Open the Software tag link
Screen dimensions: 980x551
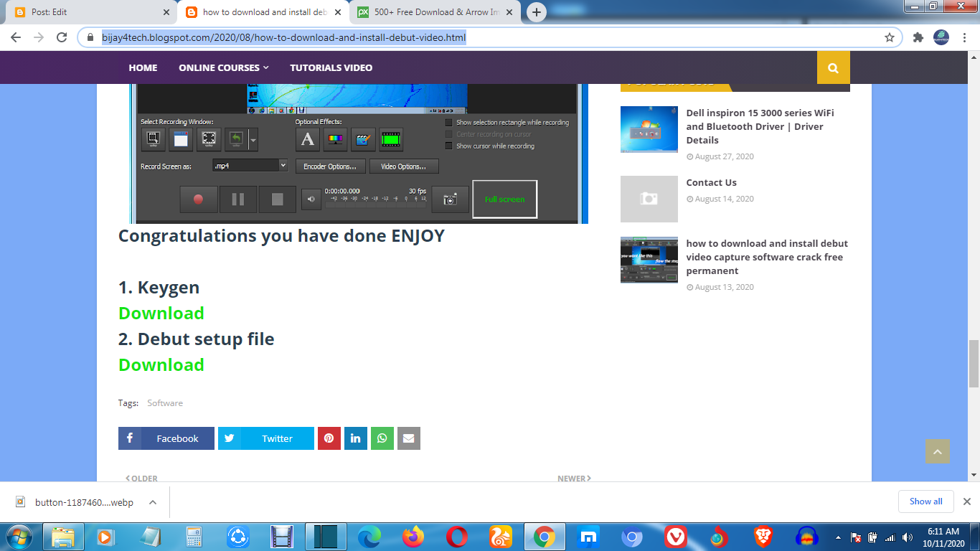pos(165,403)
